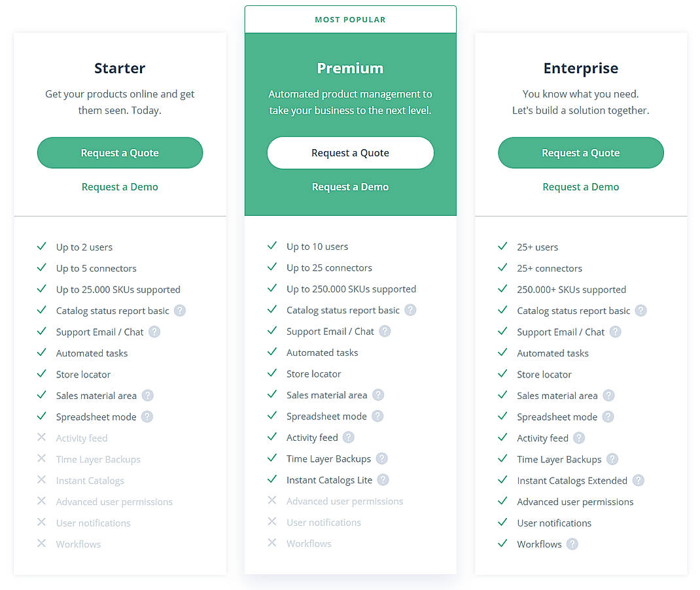The height and width of the screenshot is (590, 700).
Task: Click the check beside Store locator in Enterprise
Action: coord(502,374)
